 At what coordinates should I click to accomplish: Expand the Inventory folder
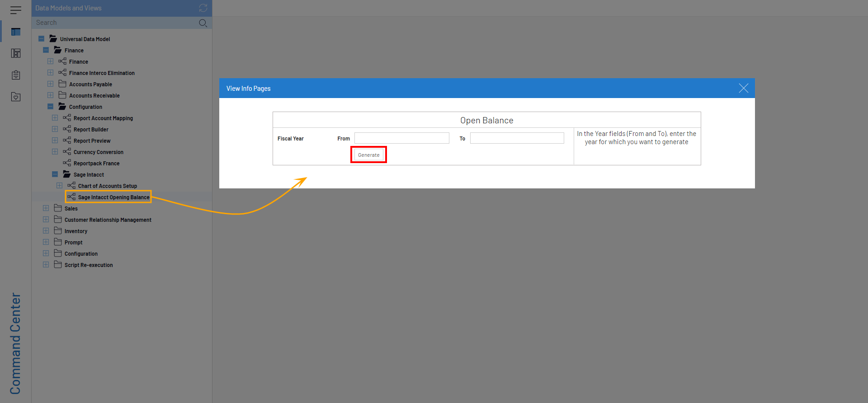point(46,231)
